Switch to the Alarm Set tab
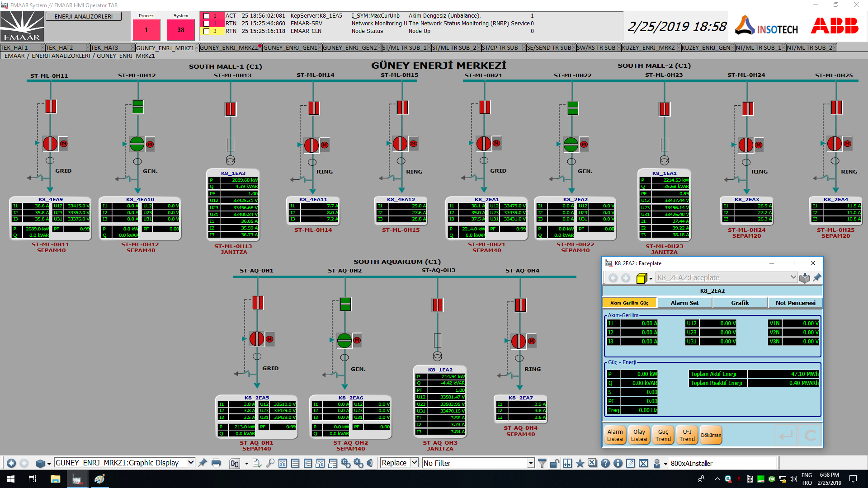 [x=684, y=303]
